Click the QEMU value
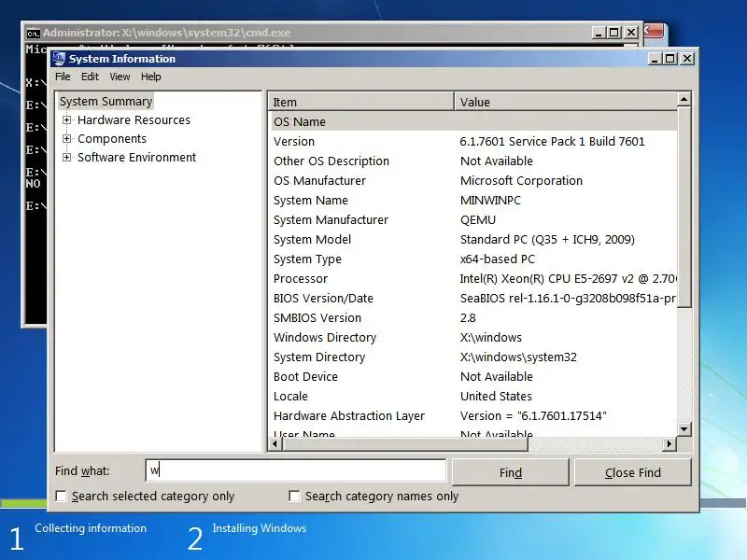Screen dimensions: 747x560 pos(478,219)
